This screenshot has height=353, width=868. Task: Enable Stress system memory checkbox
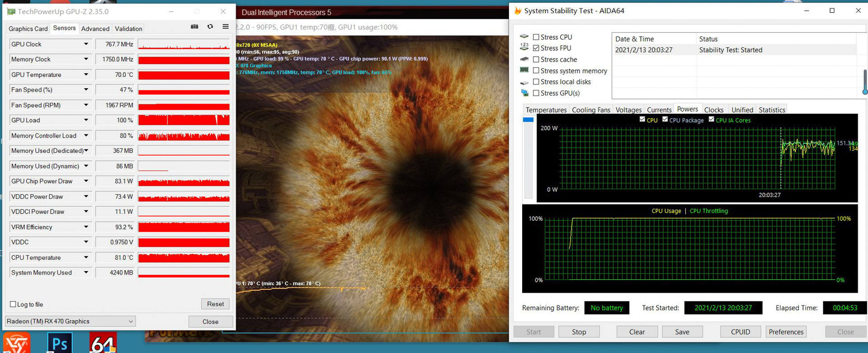536,71
